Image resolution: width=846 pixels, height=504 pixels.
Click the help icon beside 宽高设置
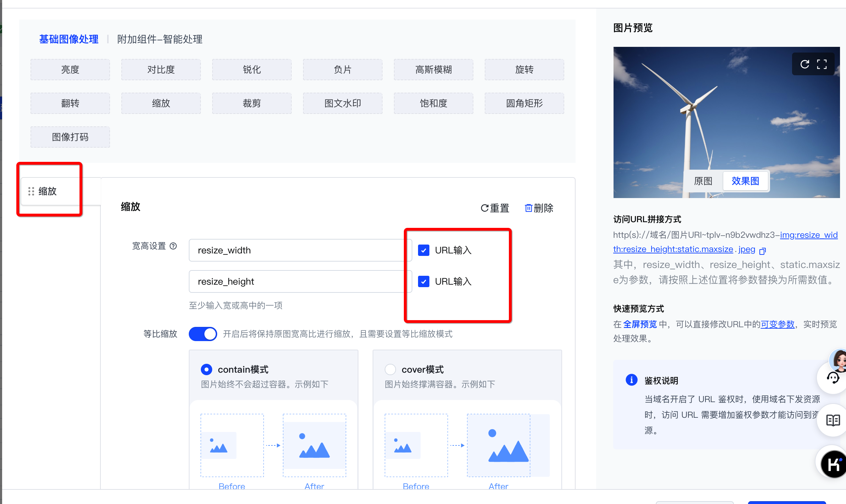click(x=173, y=246)
